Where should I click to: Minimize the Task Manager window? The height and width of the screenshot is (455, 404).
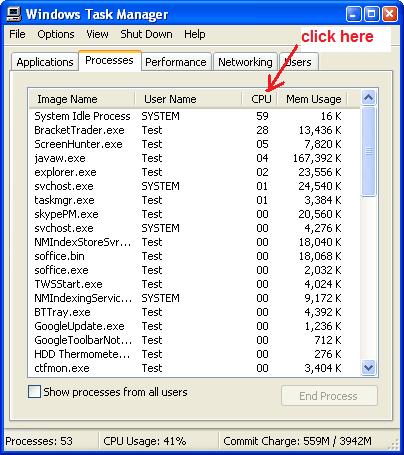click(x=353, y=14)
